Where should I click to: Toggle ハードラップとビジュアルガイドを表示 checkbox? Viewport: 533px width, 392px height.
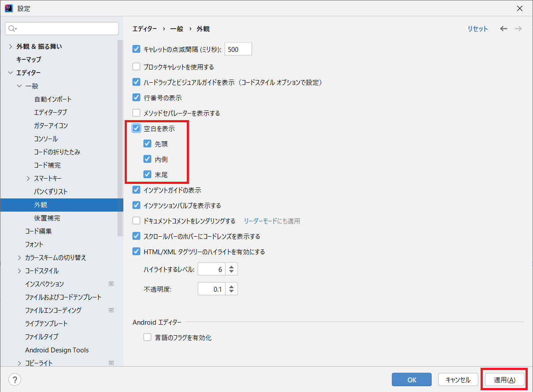pyautogui.click(x=137, y=82)
